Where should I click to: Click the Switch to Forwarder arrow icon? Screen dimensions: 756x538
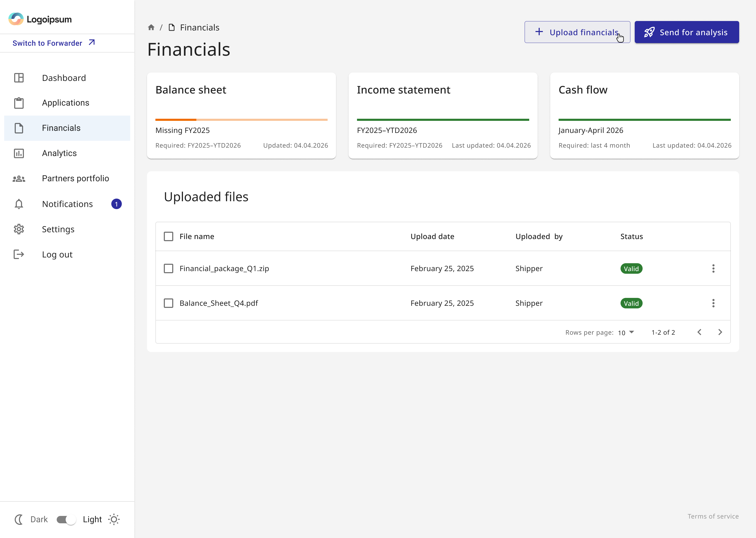pos(92,42)
